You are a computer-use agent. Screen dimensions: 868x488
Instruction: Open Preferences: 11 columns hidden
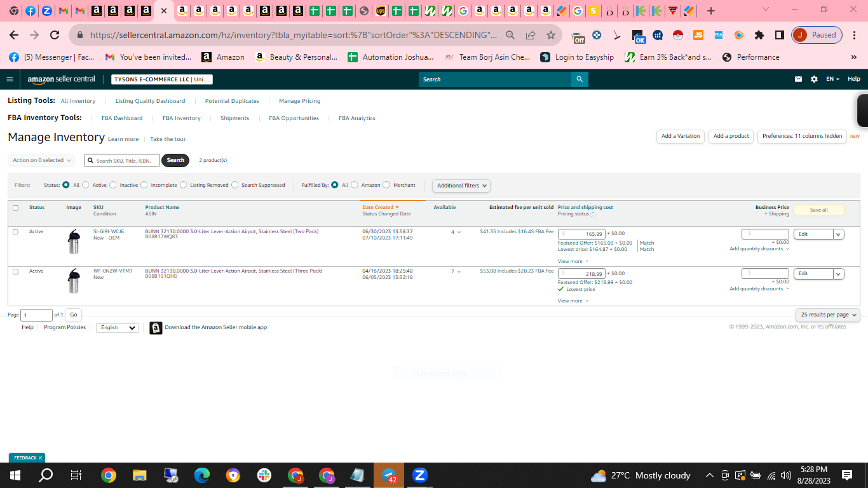802,137
